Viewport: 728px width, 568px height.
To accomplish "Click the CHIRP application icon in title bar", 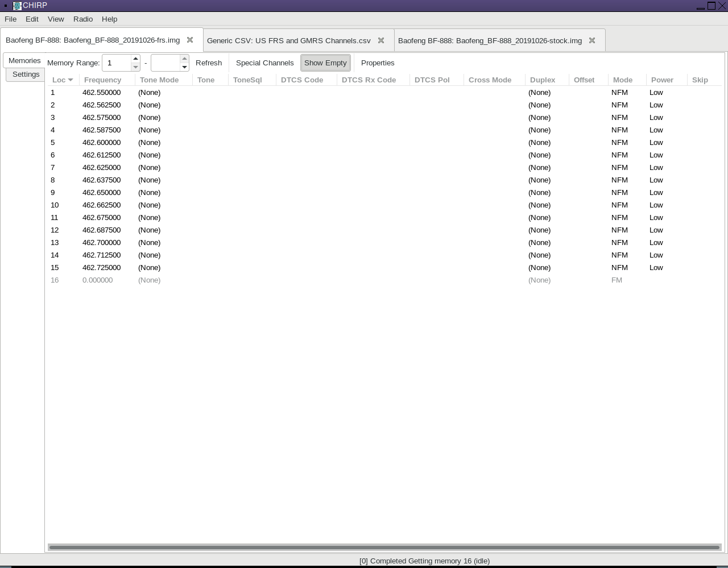I will coord(17,6).
